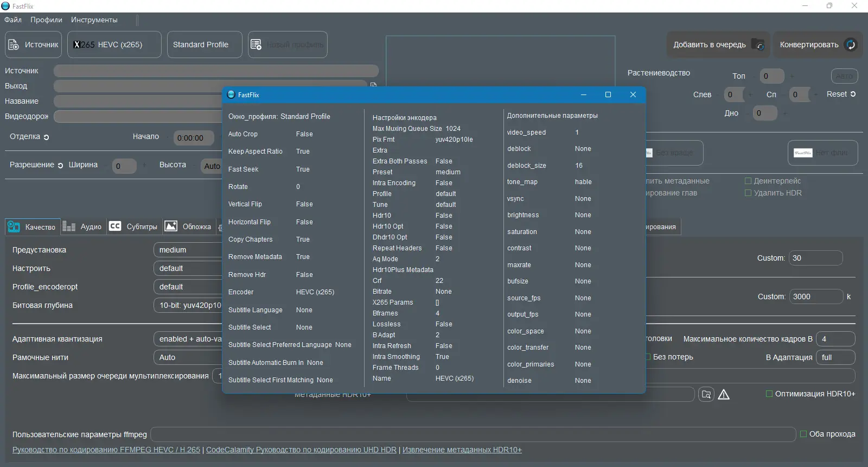Open the Файл menu

point(13,20)
